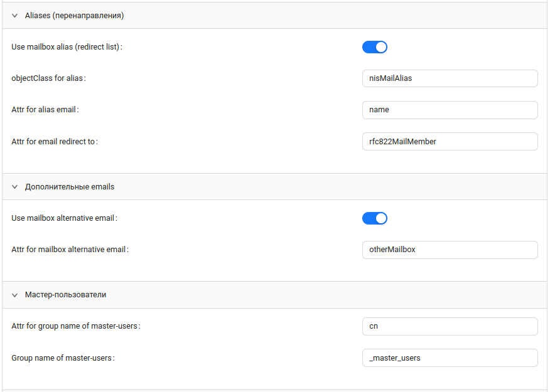The image size is (550, 392).
Task: Collapse Мастер-пользователи section chevron
Action: click(x=15, y=295)
